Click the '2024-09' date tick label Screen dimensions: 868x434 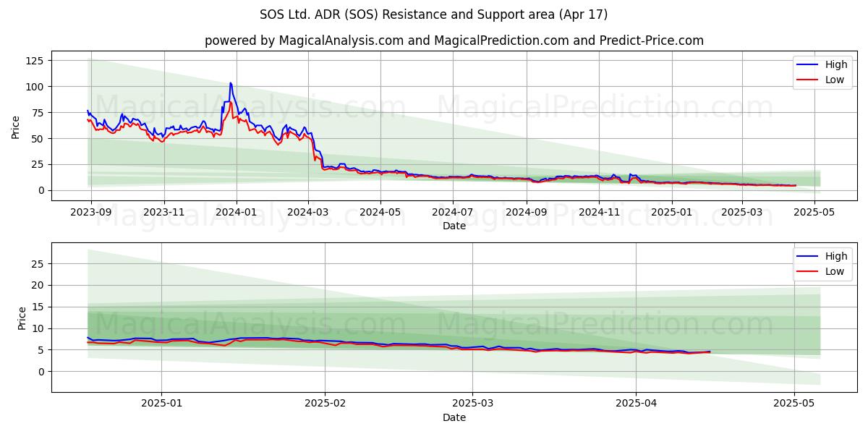(x=526, y=212)
